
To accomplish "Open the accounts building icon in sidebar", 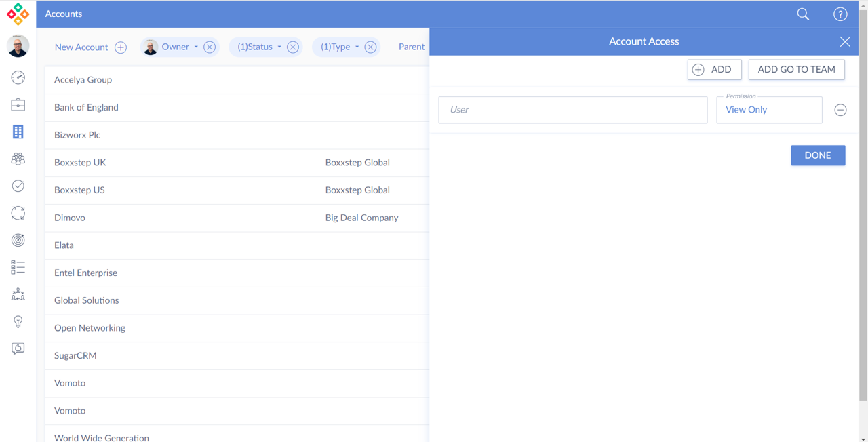I will click(x=18, y=132).
